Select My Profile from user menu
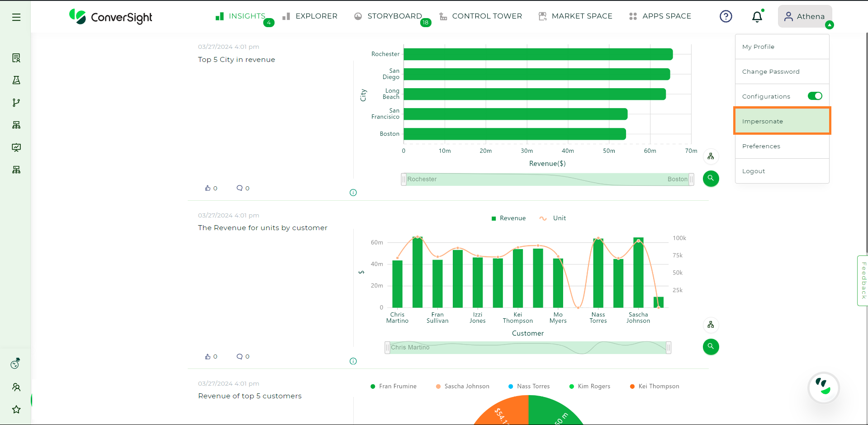The width and height of the screenshot is (868, 425). pyautogui.click(x=782, y=47)
